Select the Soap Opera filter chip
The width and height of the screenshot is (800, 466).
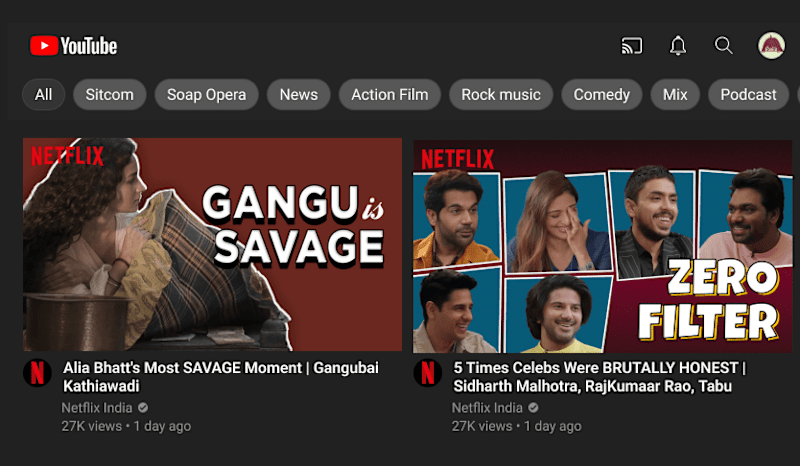coord(207,94)
